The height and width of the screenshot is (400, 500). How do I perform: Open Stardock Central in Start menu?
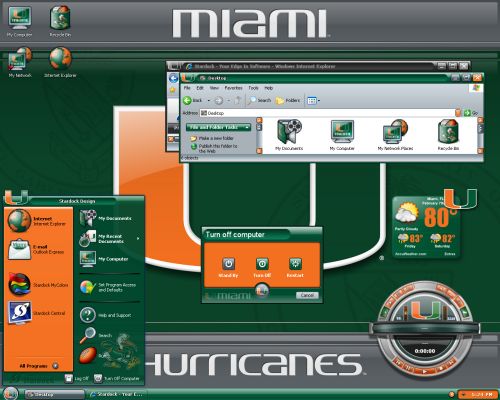click(x=38, y=313)
